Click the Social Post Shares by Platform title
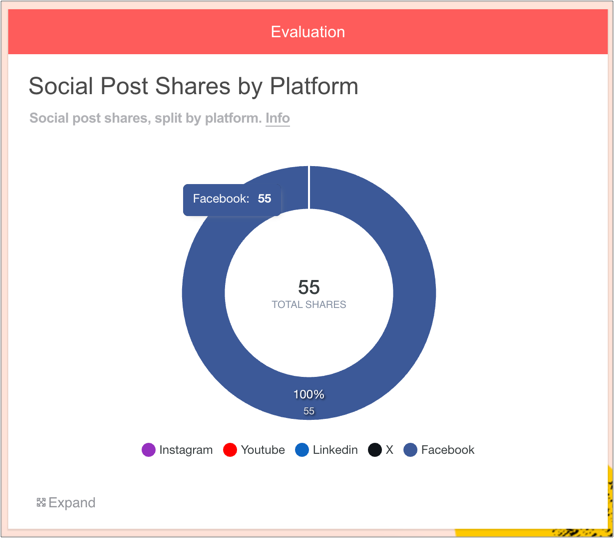 pos(193,86)
